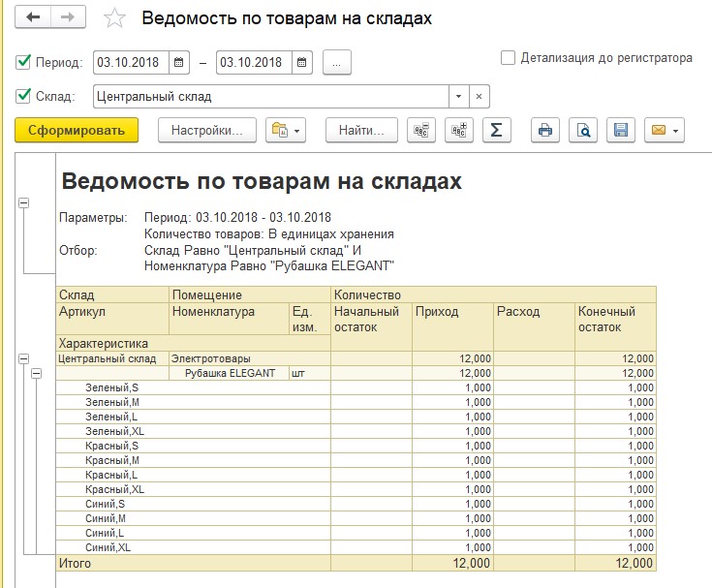
Task: Click the Начальный остаток column header
Action: coord(371,326)
